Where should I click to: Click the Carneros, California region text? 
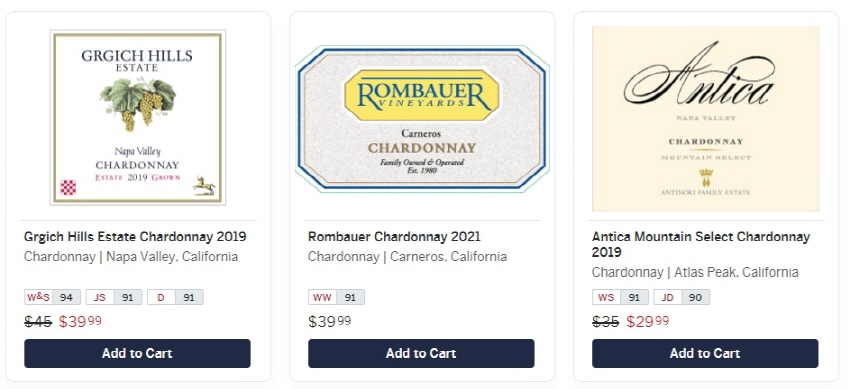[448, 256]
